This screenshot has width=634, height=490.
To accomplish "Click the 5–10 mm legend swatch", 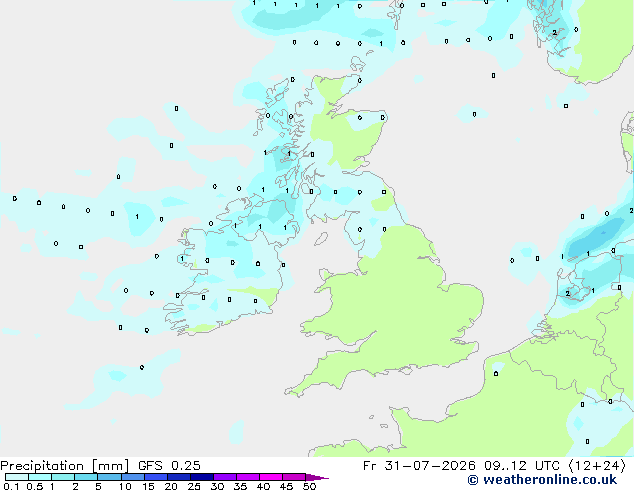I will 109,477.
